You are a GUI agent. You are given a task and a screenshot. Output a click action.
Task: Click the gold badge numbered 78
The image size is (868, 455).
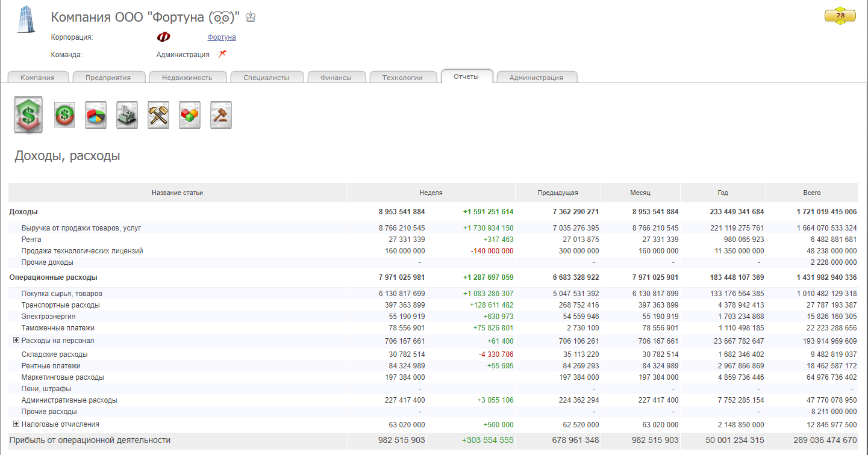(840, 16)
